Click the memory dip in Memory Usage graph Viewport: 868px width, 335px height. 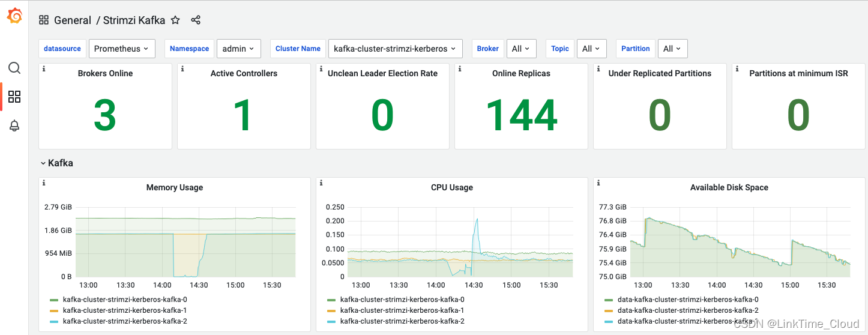[x=188, y=255]
